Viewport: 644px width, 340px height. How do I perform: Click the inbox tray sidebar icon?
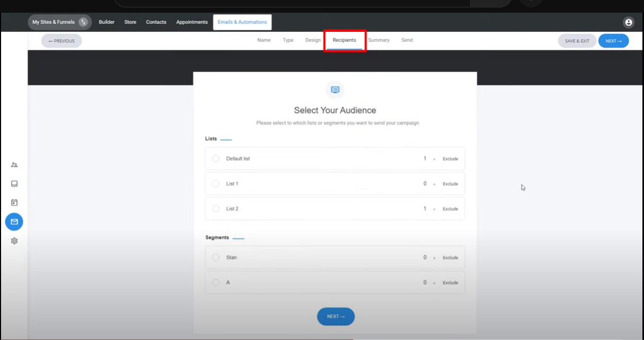(14, 184)
